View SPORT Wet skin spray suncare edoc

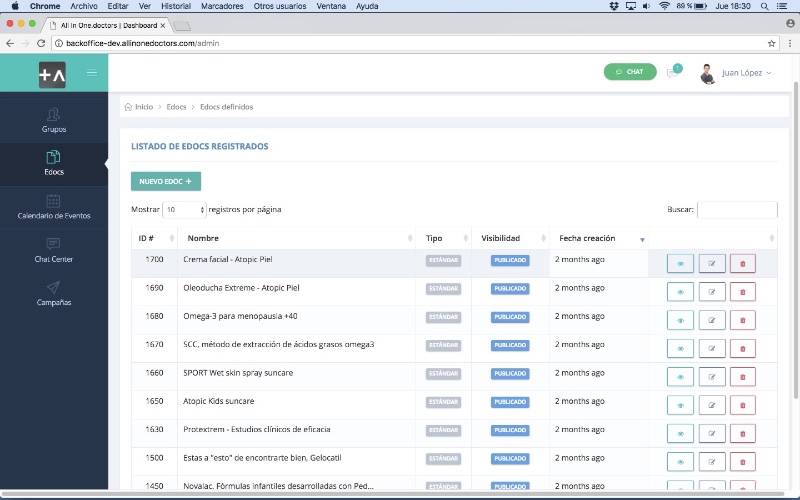[680, 377]
